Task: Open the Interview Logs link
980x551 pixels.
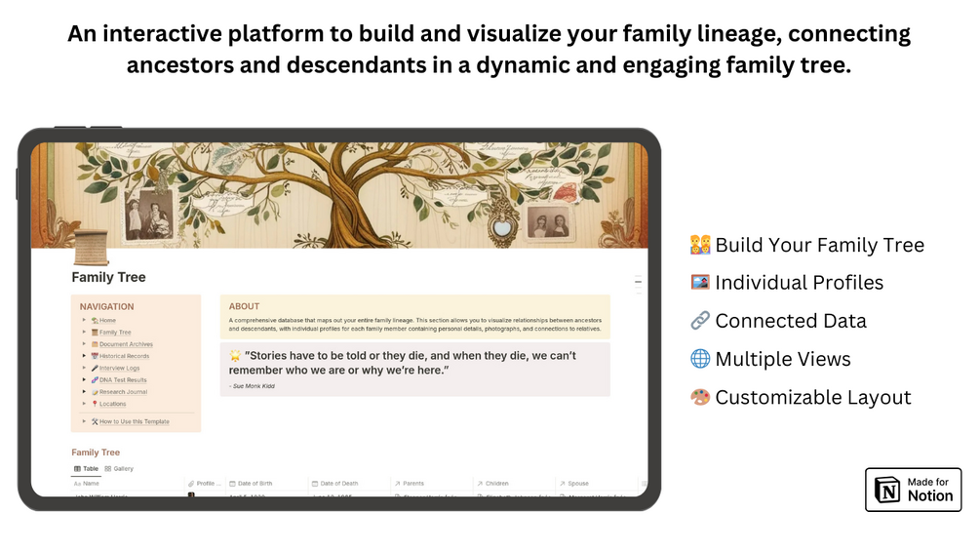Action: click(x=119, y=368)
